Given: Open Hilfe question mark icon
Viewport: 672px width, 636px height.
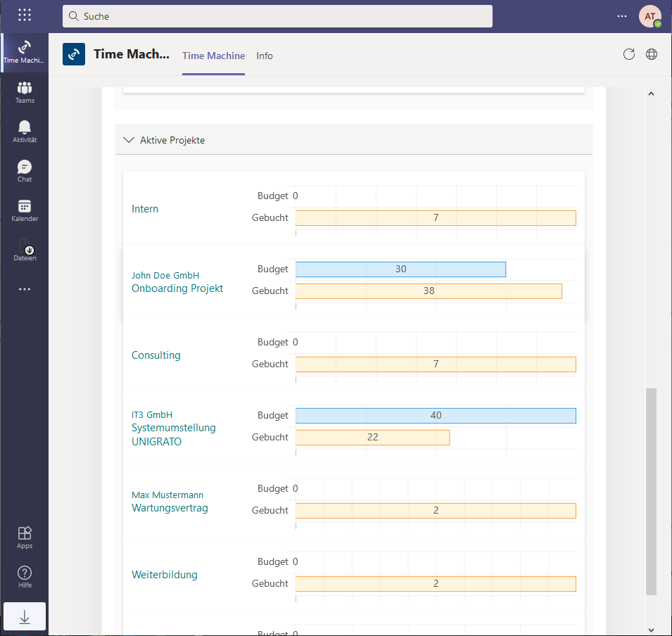Looking at the screenshot, I should pos(25,577).
